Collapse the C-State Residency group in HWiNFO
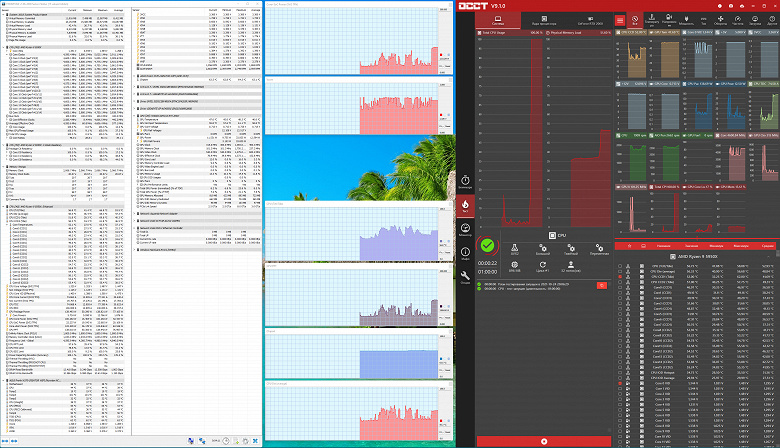This screenshot has height=448, width=780. tap(3, 145)
